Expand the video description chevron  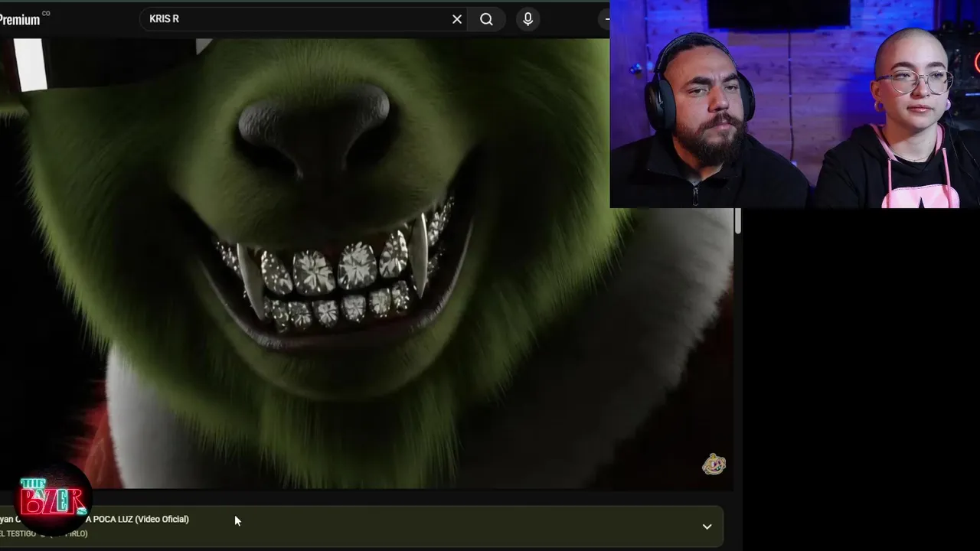[x=707, y=527]
